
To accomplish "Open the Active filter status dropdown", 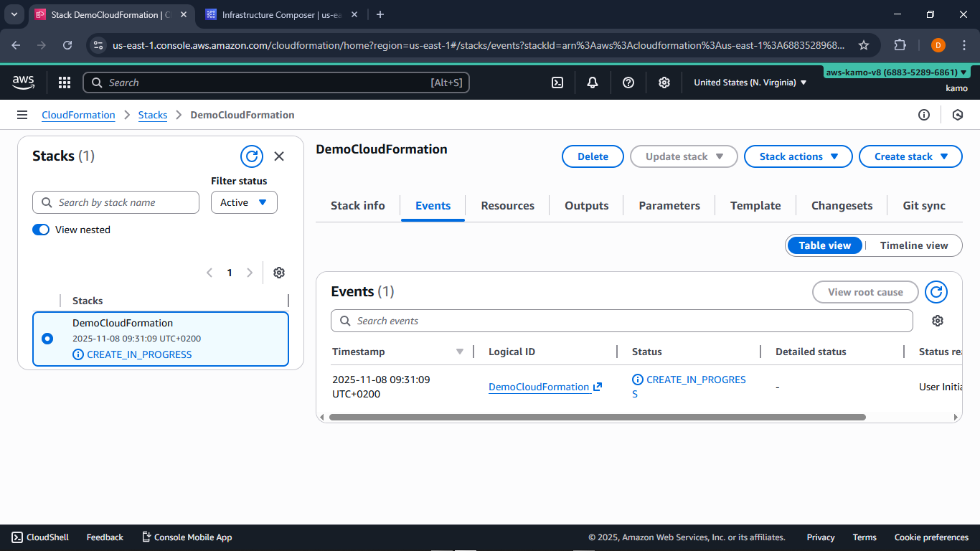I will pos(243,202).
